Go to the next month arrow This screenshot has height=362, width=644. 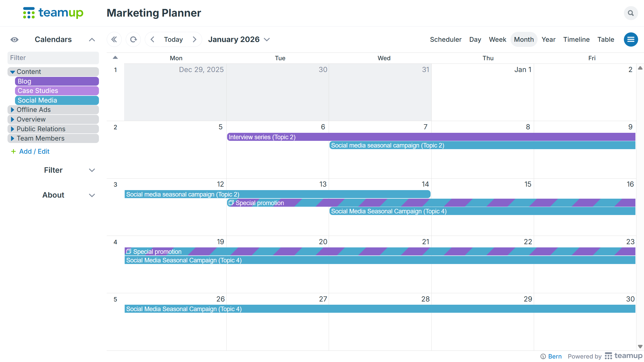click(195, 39)
